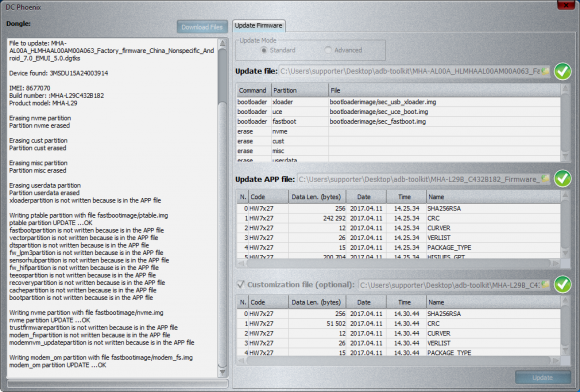580x392 pixels.
Task: Click APP file table horizontal scrollbar
Action: [398, 263]
